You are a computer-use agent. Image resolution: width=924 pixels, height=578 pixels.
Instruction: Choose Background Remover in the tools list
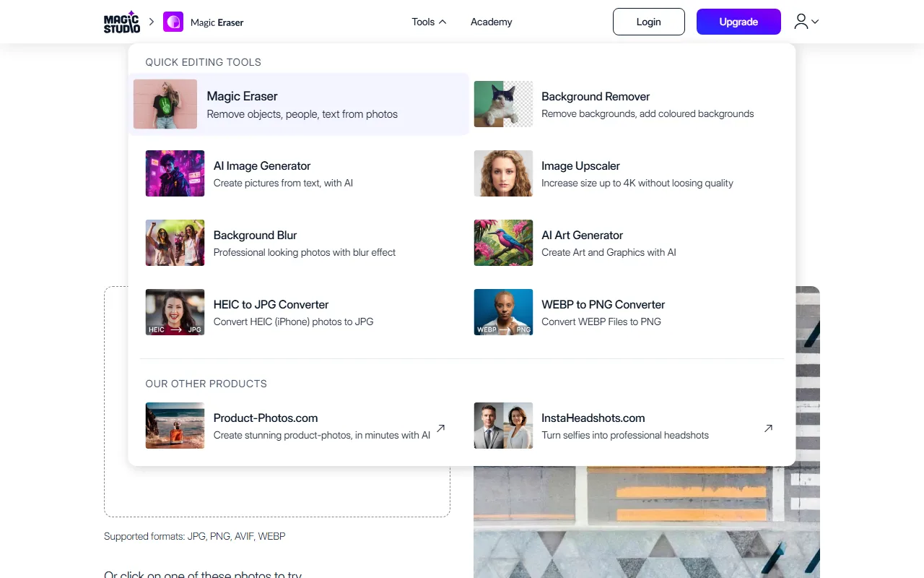pos(628,104)
